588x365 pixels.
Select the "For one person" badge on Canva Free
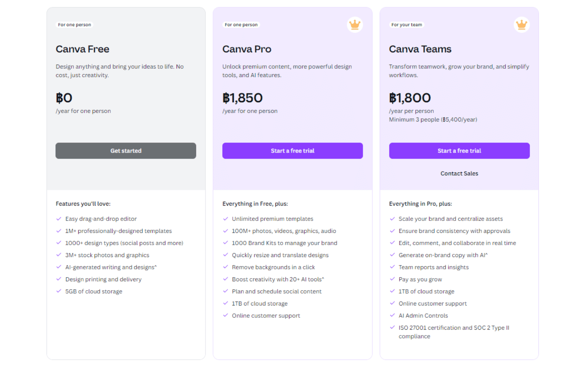(74, 25)
